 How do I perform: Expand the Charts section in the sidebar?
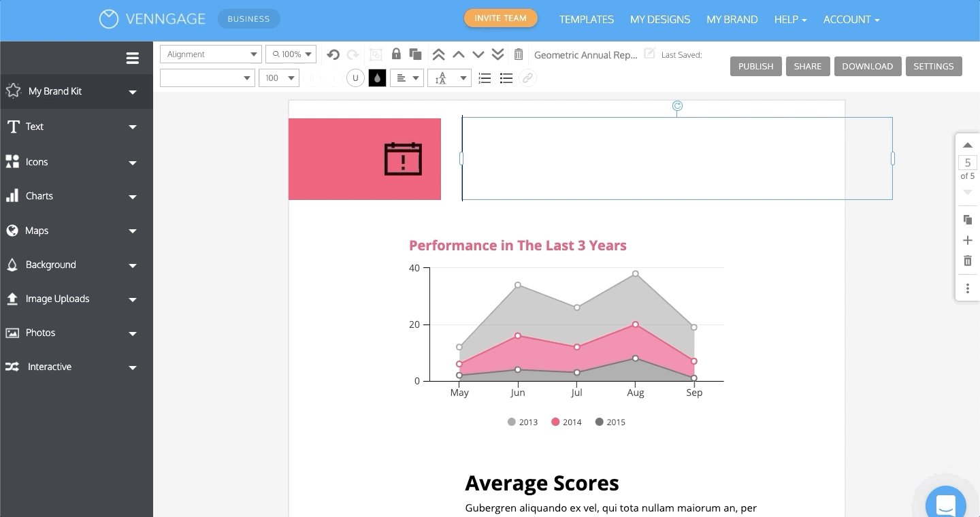tap(71, 196)
